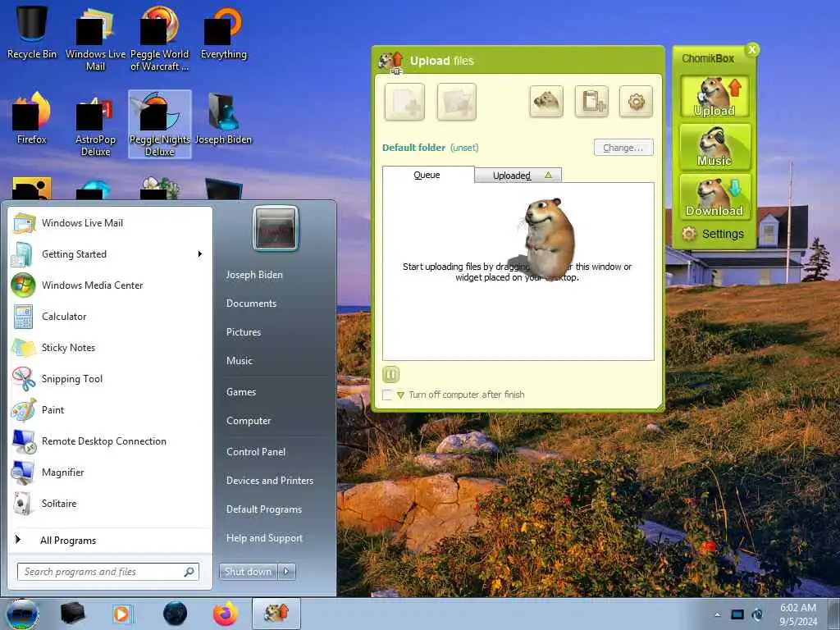The height and width of the screenshot is (630, 840).
Task: Expand the triangle beside Turn off computer
Action: click(x=400, y=395)
